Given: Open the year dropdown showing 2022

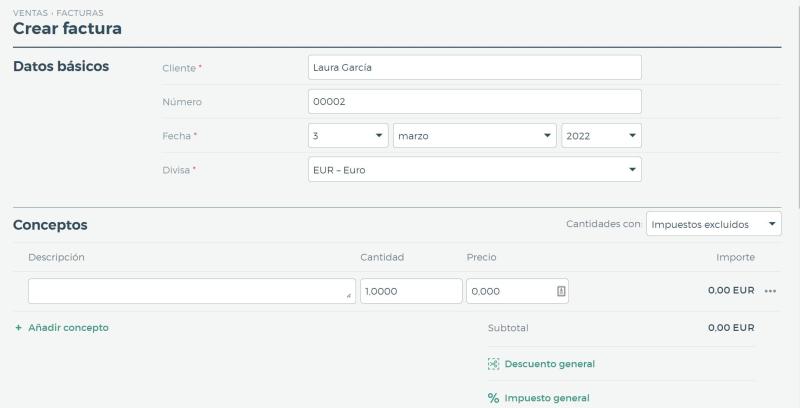Looking at the screenshot, I should pyautogui.click(x=601, y=136).
